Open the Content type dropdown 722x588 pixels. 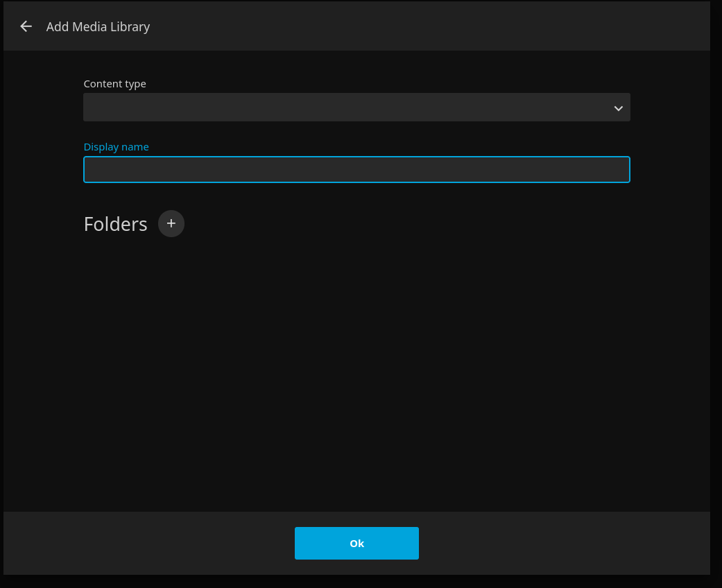coord(356,107)
